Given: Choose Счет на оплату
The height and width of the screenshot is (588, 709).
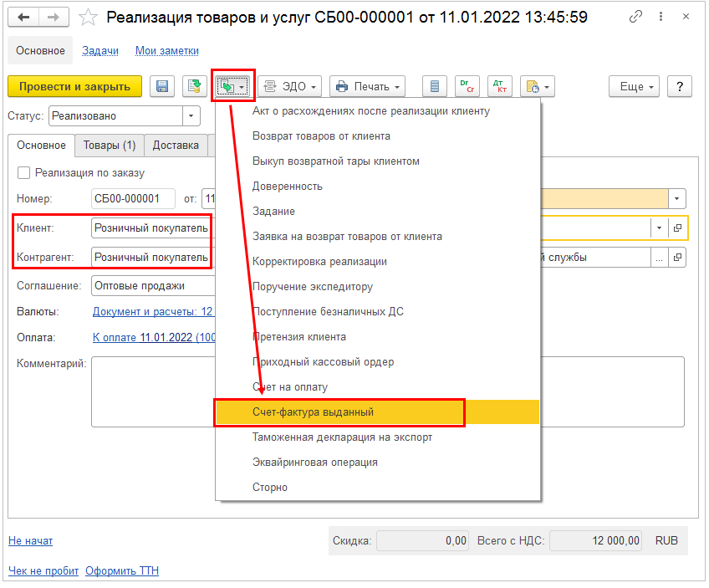Looking at the screenshot, I should point(378,387).
